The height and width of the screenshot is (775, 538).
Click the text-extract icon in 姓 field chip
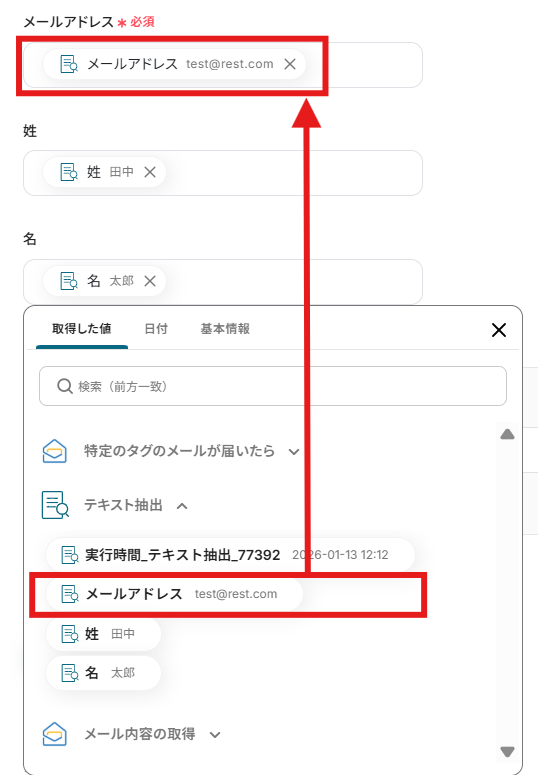[x=69, y=172]
